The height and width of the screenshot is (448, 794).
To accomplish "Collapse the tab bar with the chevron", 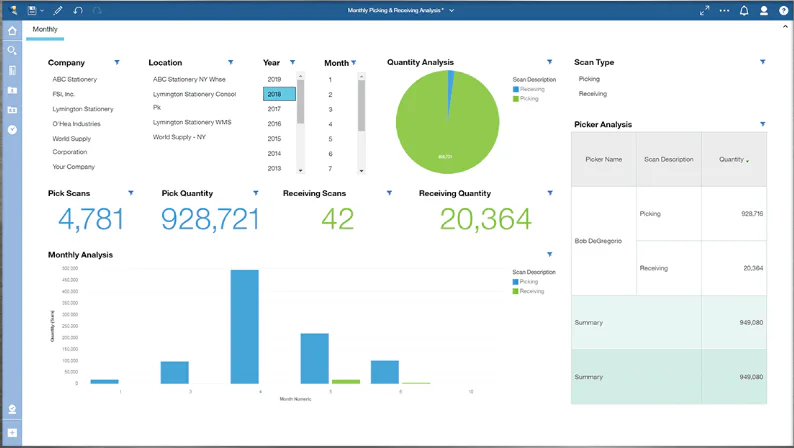I will click(785, 27).
